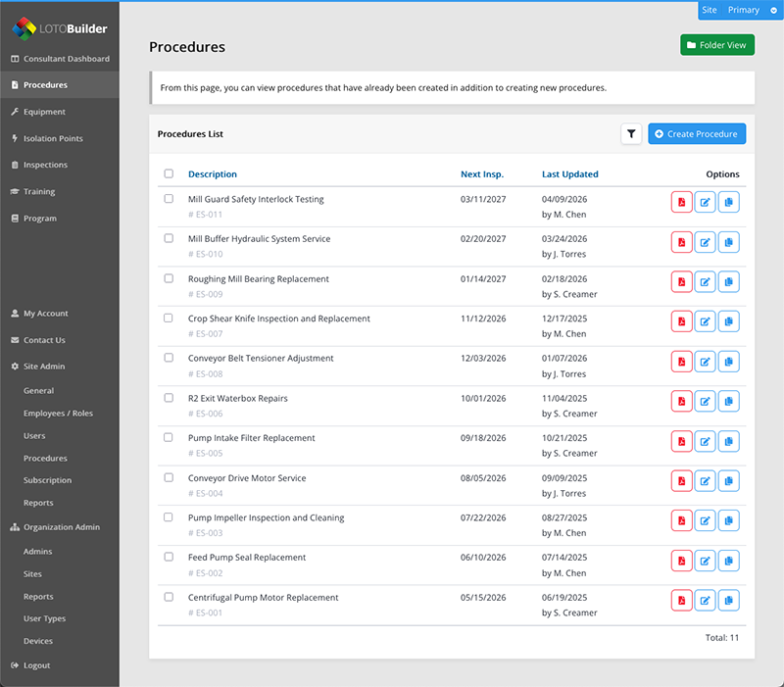Click procedure number ES-003
Image resolution: width=784 pixels, height=687 pixels.
(x=206, y=533)
